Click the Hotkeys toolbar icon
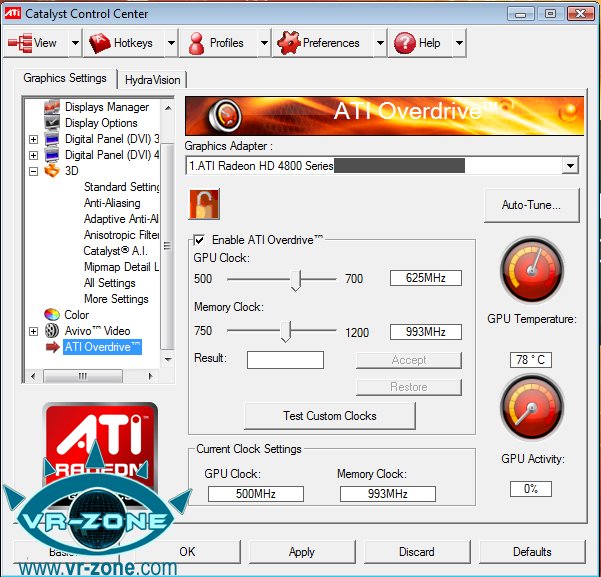Screen dimensions: 601x577 coord(99,43)
